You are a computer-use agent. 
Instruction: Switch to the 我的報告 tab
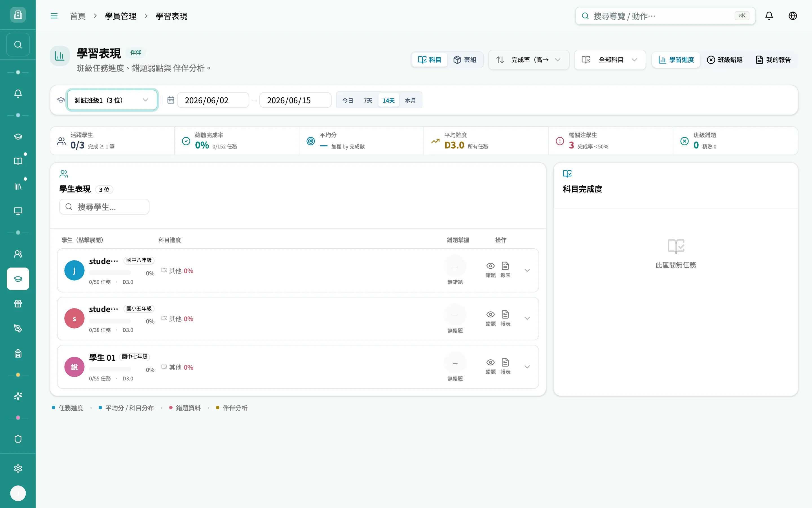773,60
